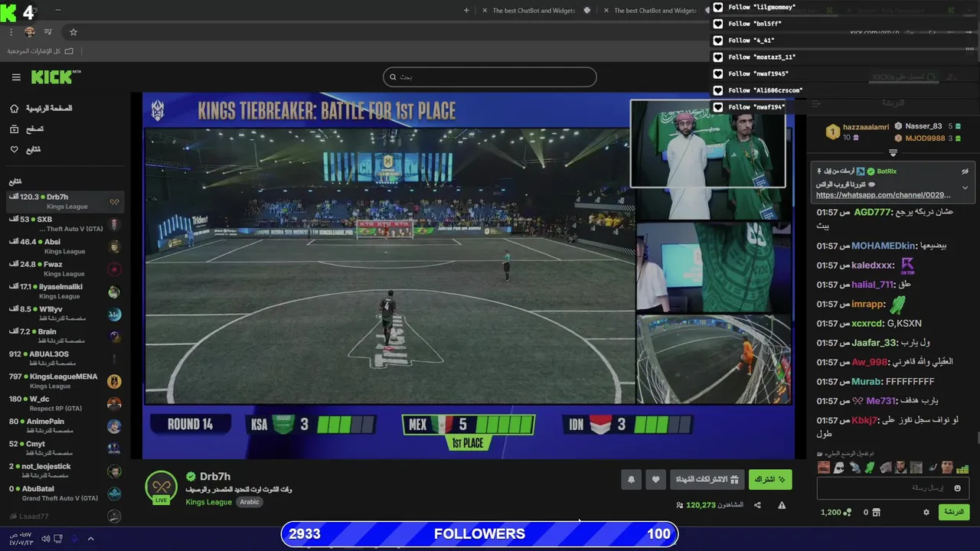Open browser media control icon
Viewport: 980px width, 551px height.
(48, 32)
